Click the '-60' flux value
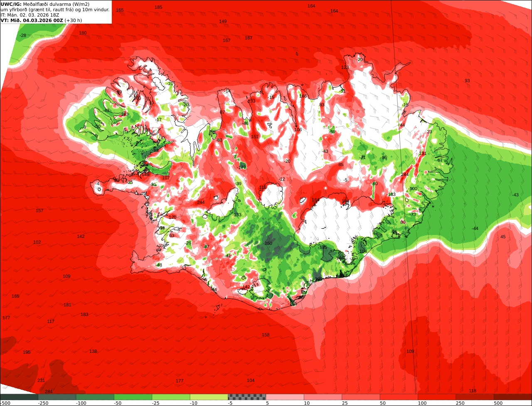532x406 pixels. coord(374,183)
